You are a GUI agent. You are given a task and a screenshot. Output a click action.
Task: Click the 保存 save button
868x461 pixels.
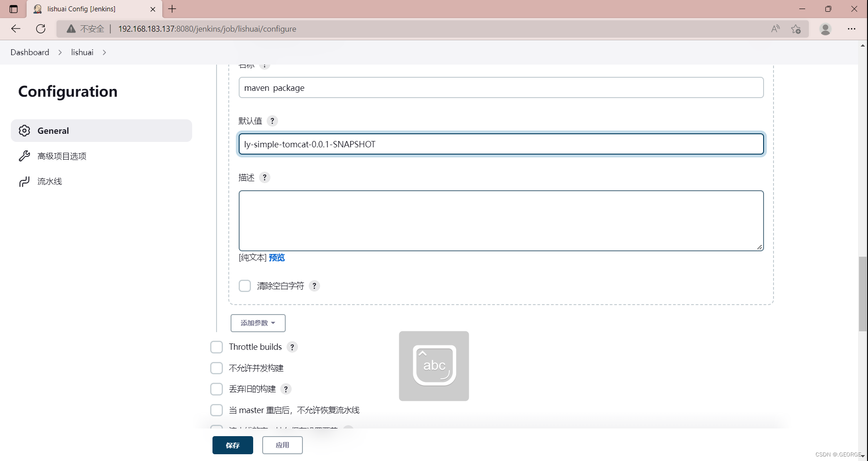click(233, 445)
